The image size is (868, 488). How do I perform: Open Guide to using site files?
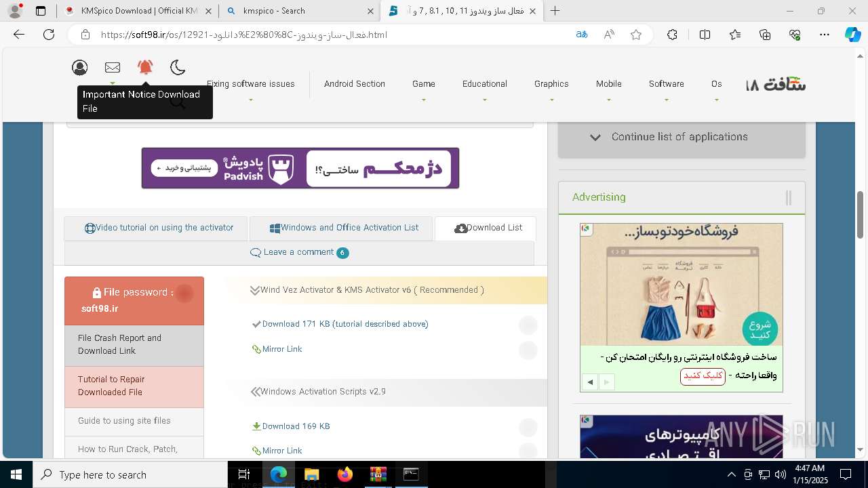pyautogui.click(x=134, y=421)
